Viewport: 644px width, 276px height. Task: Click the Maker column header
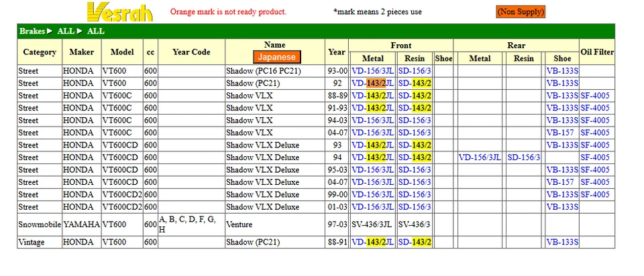[x=81, y=52]
